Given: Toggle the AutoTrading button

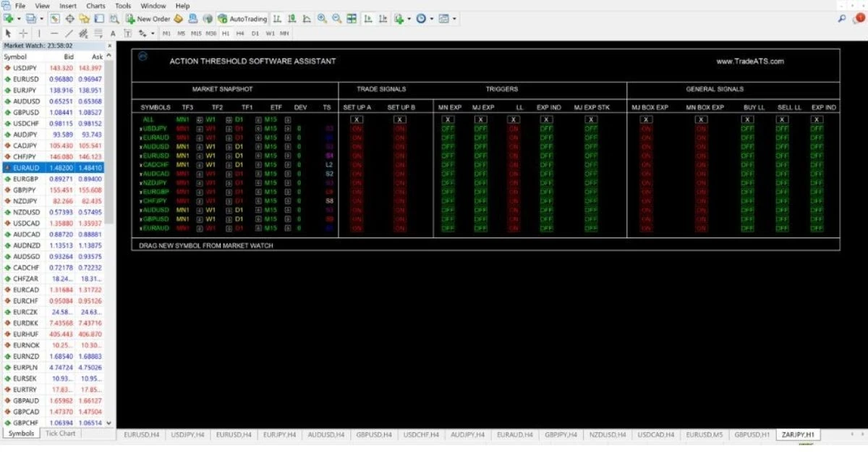Looking at the screenshot, I should 242,19.
